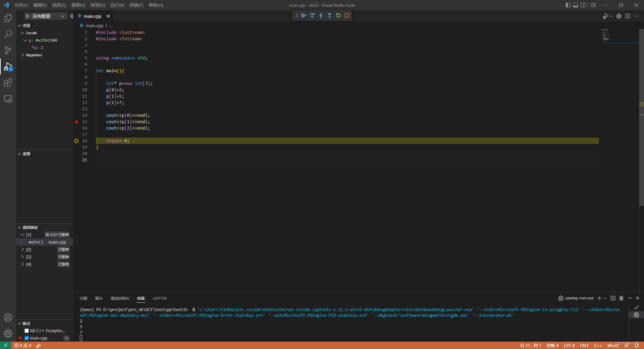This screenshot has width=644, height=349.
Task: Toggle the main.cpp breakpoint checkbox
Action: click(27, 338)
